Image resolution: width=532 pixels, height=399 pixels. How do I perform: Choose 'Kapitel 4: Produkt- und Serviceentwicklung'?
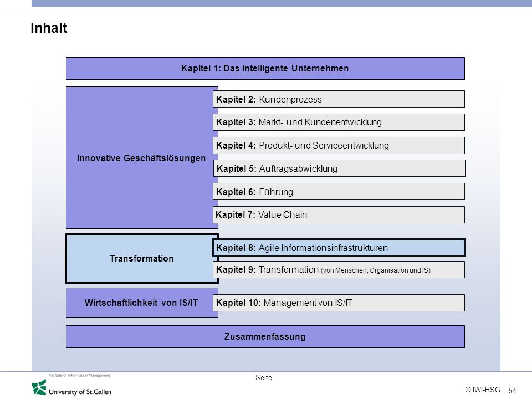click(339, 145)
